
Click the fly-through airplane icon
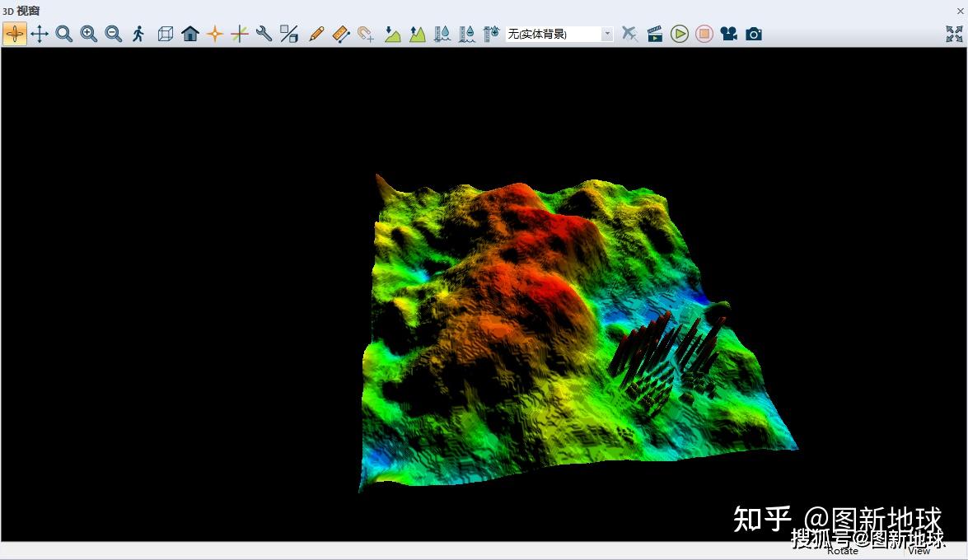630,34
